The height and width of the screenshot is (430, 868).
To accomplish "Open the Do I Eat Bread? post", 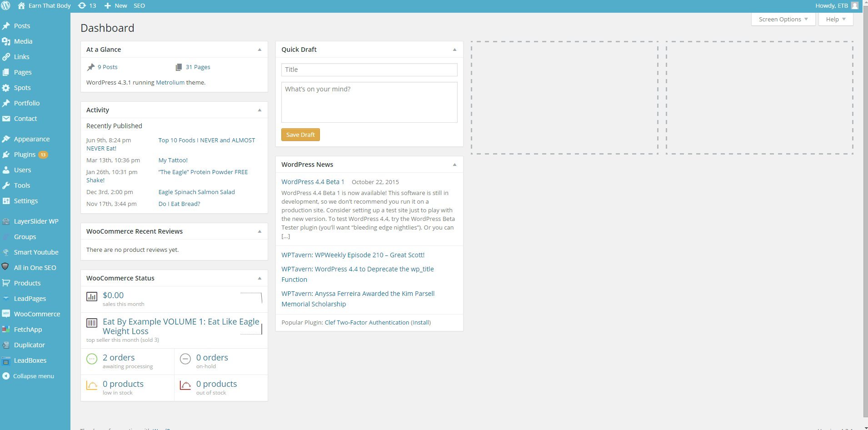I will coord(180,204).
